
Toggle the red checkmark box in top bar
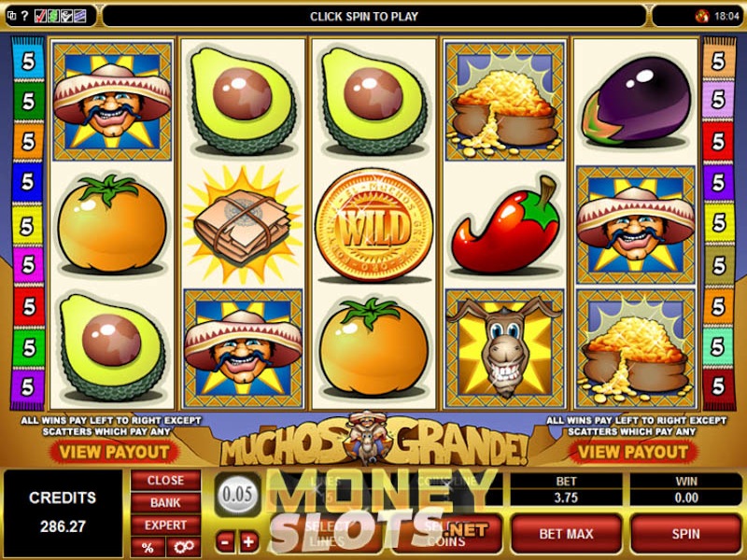[40, 16]
